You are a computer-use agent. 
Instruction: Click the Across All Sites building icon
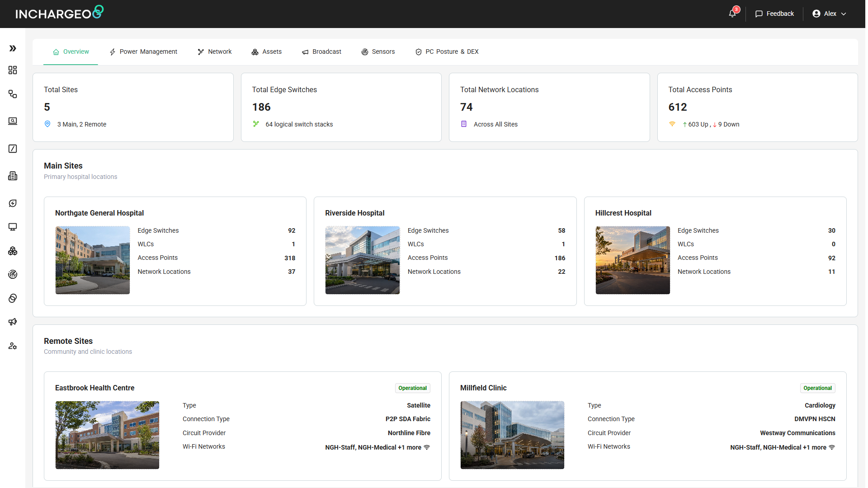click(x=464, y=124)
